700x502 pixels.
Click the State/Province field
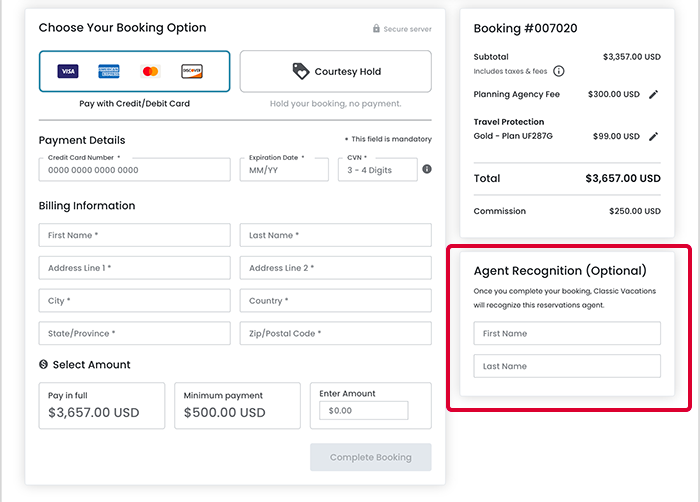pos(135,333)
